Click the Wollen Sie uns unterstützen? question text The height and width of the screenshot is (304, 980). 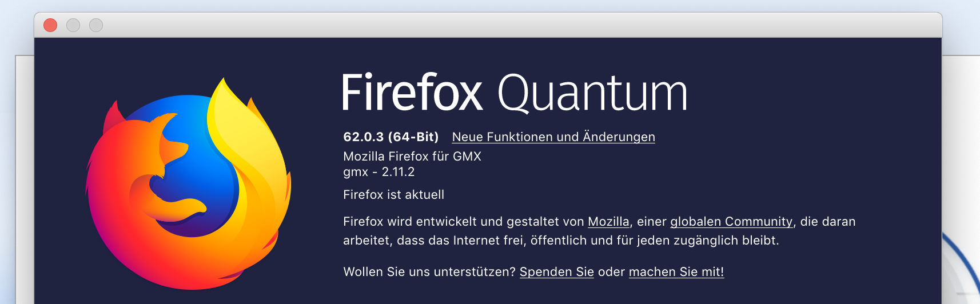pos(429,272)
